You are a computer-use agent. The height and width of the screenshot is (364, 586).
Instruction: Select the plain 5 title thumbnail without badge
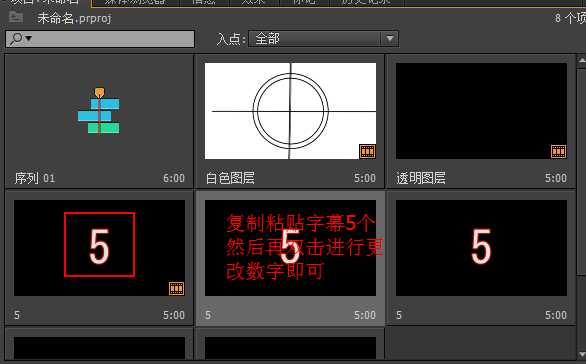tap(481, 248)
